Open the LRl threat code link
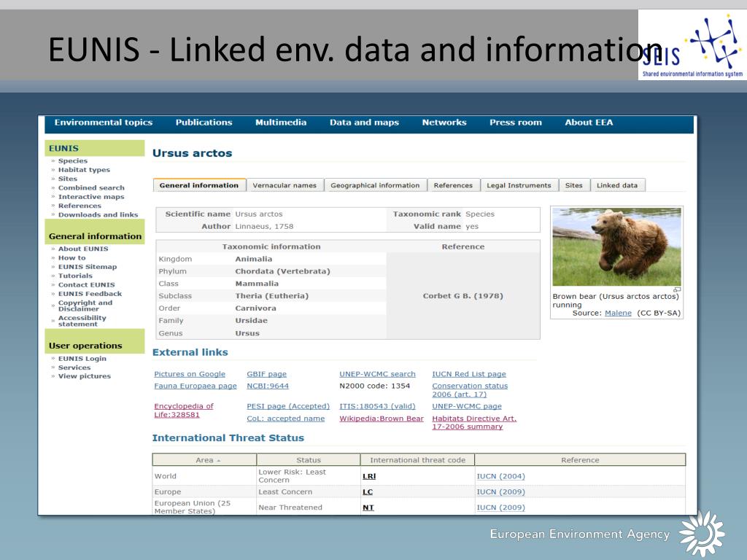Image resolution: width=747 pixels, height=560 pixels. (369, 476)
